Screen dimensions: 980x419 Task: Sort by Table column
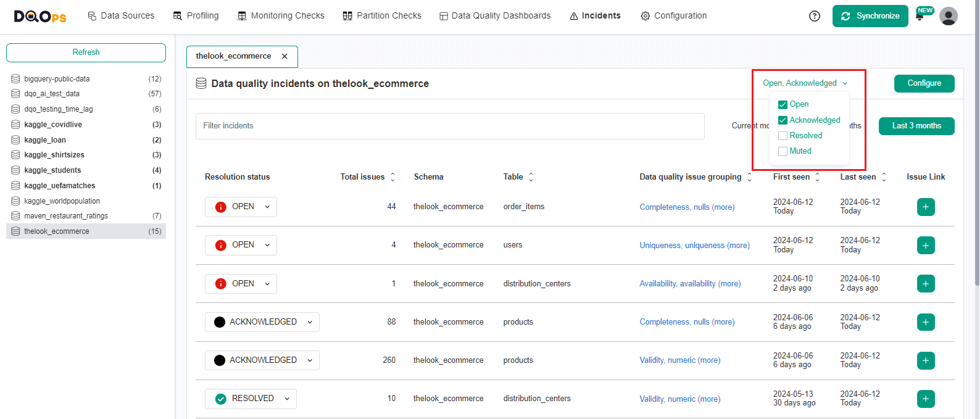(x=531, y=177)
